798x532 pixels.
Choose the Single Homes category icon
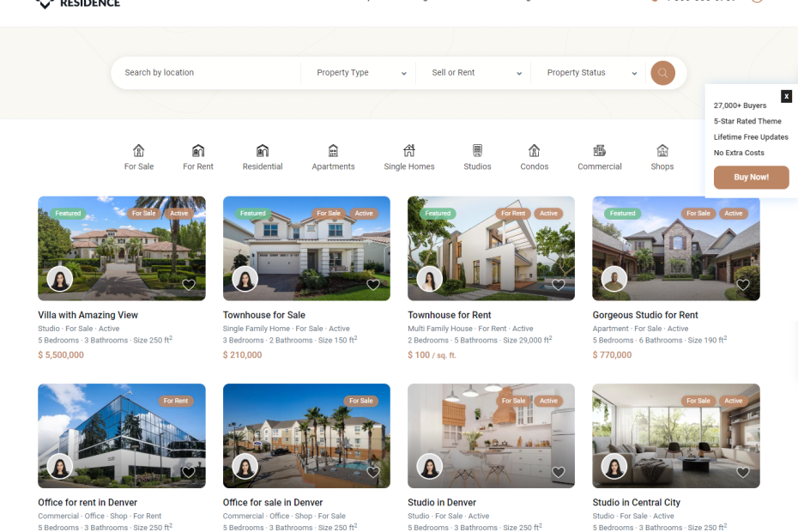click(409, 151)
